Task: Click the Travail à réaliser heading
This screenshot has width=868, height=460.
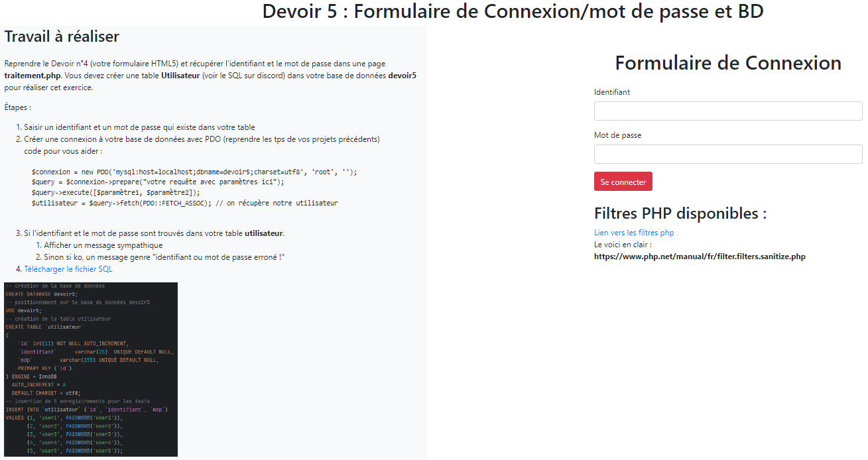Action: click(x=61, y=36)
